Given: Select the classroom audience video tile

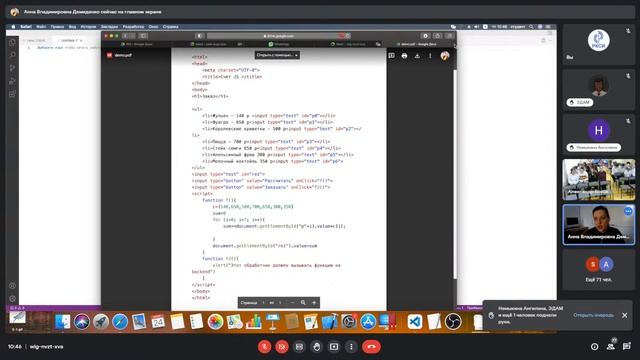Looking at the screenshot, I should click(598, 180).
